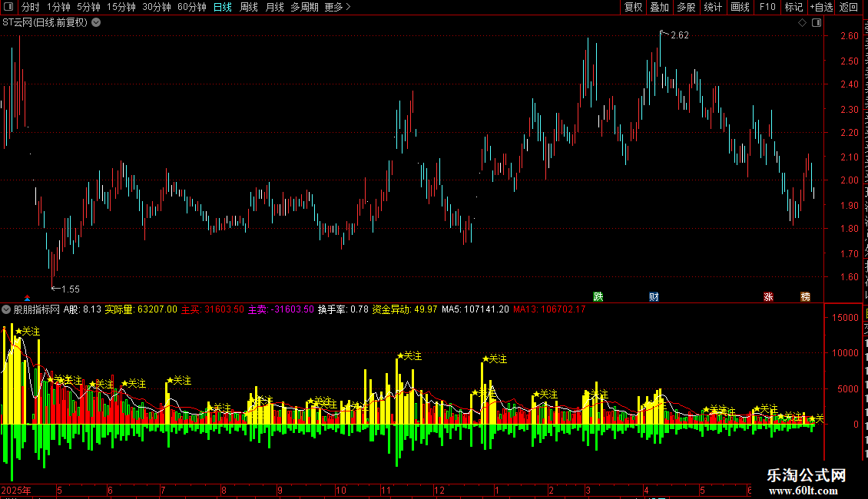Click the 1.55 low price label
Image resolution: width=868 pixels, height=499 pixels.
(x=71, y=289)
